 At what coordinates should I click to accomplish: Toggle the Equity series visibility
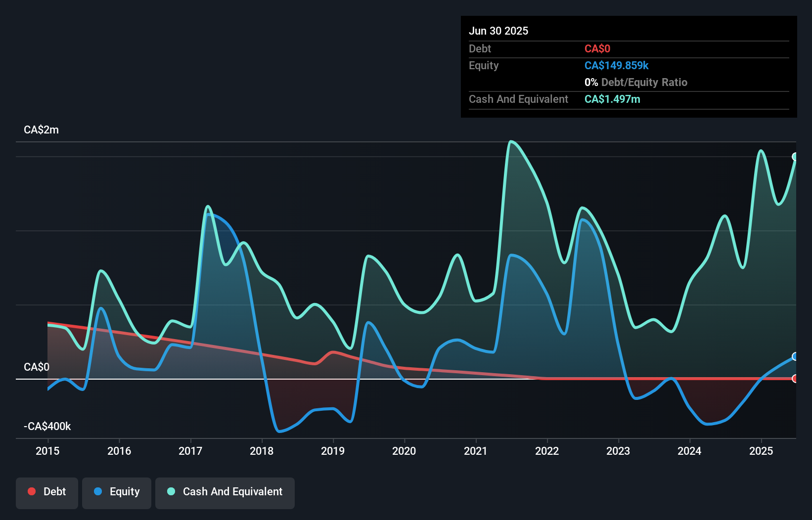[116, 492]
